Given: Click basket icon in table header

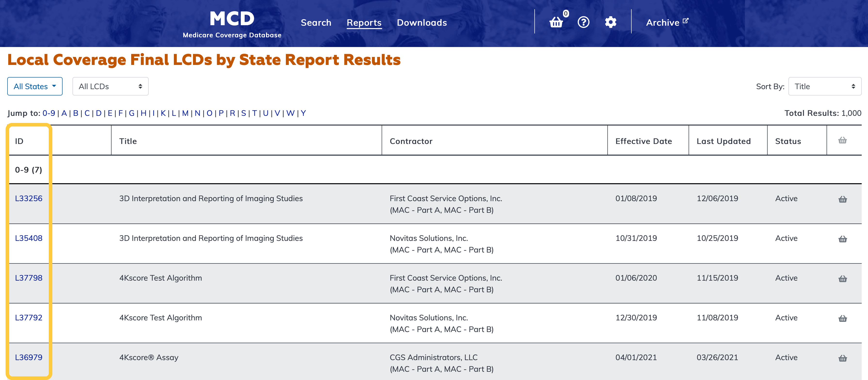Looking at the screenshot, I should 842,141.
